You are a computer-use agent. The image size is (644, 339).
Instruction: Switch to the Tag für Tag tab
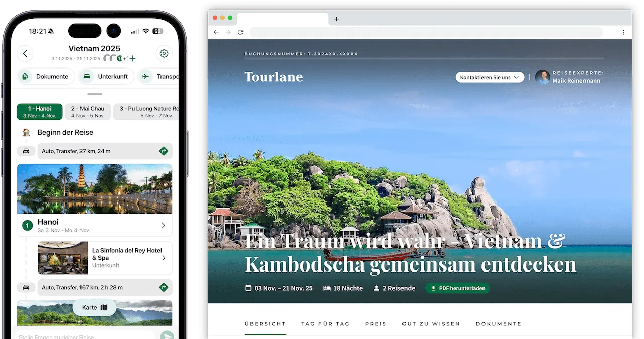pyautogui.click(x=325, y=324)
